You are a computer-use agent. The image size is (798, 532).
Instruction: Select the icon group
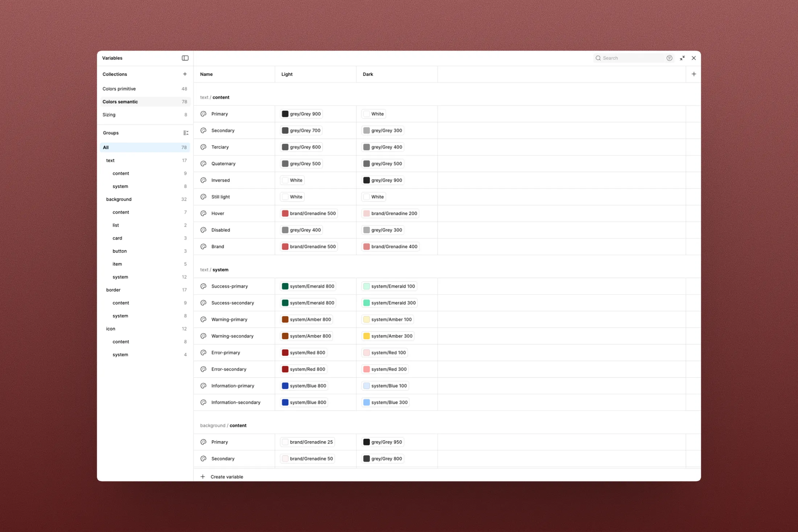145,329
